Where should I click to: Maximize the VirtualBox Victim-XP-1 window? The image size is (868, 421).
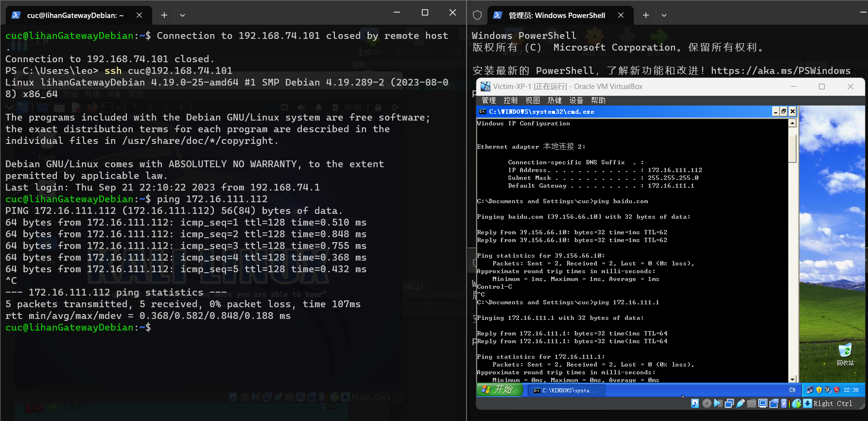pos(822,87)
